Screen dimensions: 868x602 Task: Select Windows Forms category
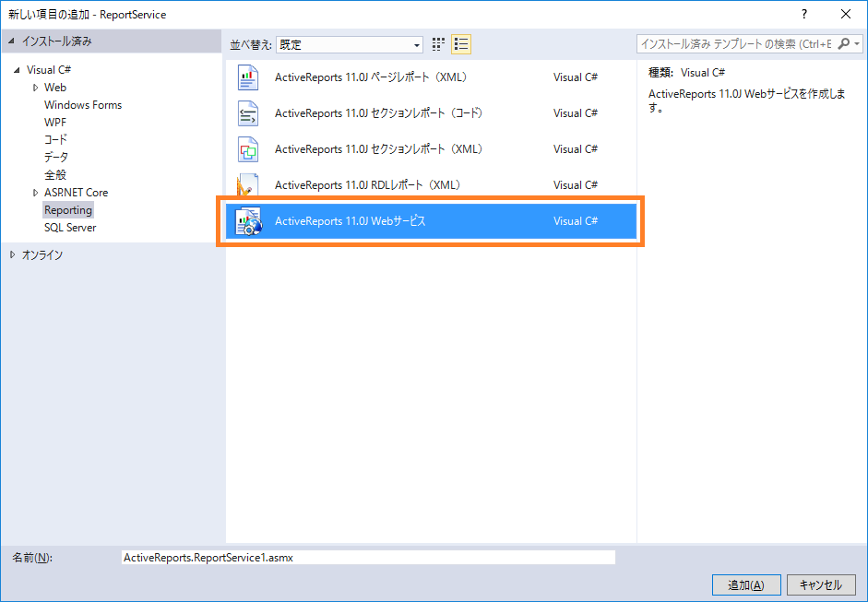(83, 105)
